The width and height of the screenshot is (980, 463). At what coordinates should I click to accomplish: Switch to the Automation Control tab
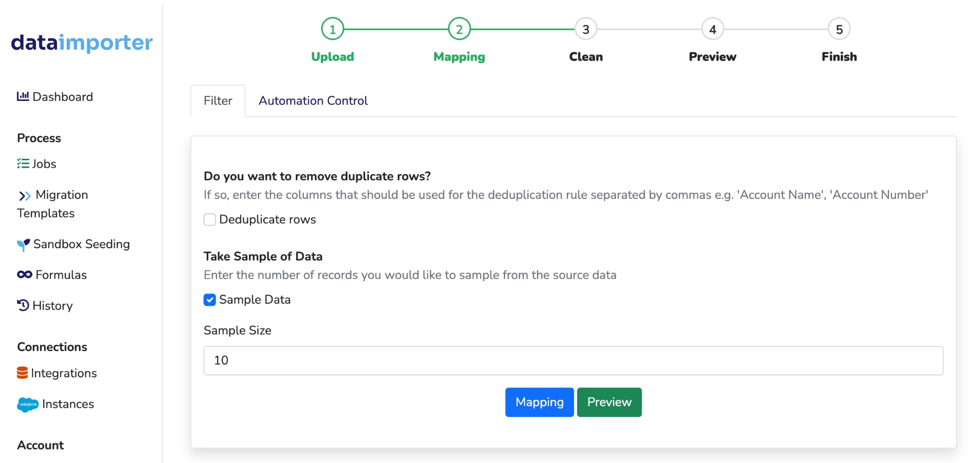click(313, 100)
